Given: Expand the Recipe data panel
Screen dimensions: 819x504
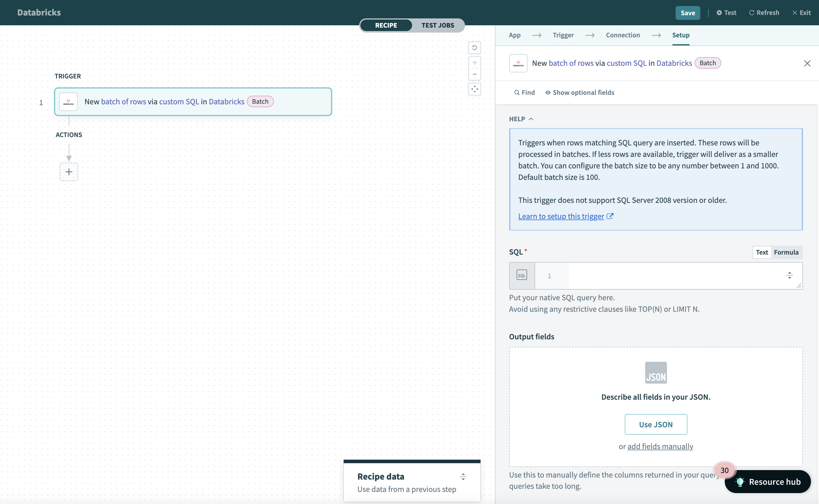Looking at the screenshot, I should pos(463,476).
